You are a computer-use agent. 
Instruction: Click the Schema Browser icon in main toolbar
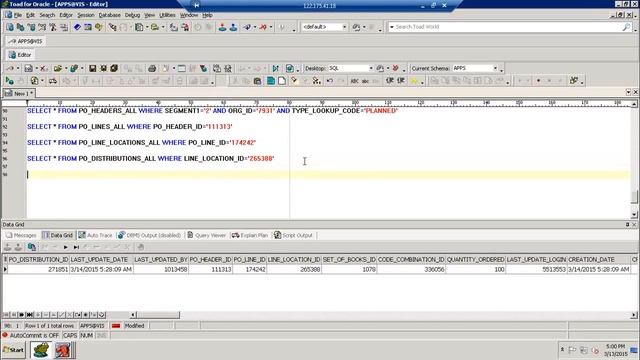click(x=20, y=27)
